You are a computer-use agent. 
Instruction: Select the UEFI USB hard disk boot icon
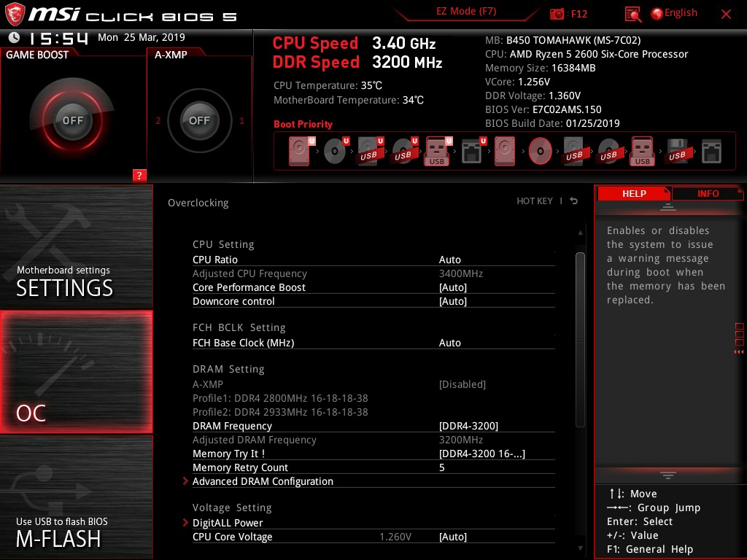[370, 151]
